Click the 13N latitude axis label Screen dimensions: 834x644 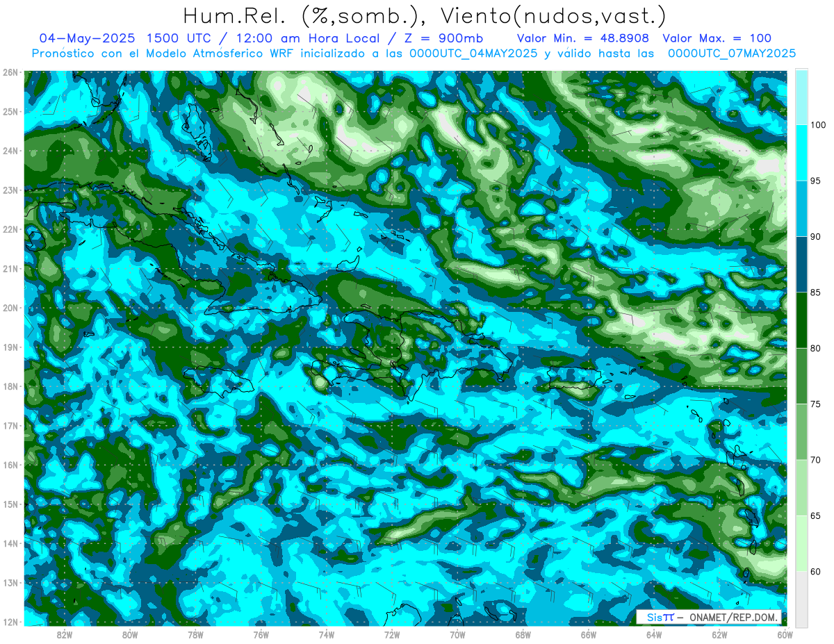(x=10, y=582)
